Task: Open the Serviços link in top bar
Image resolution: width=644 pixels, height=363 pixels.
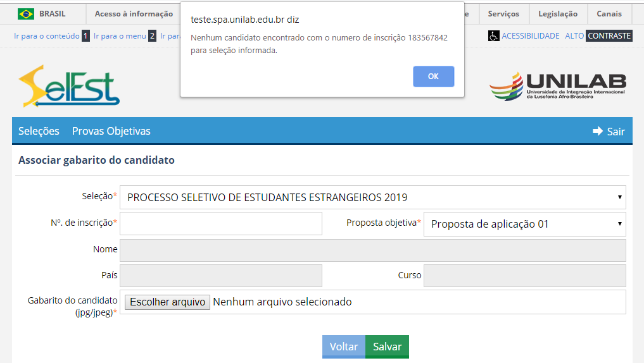Action: tap(503, 14)
